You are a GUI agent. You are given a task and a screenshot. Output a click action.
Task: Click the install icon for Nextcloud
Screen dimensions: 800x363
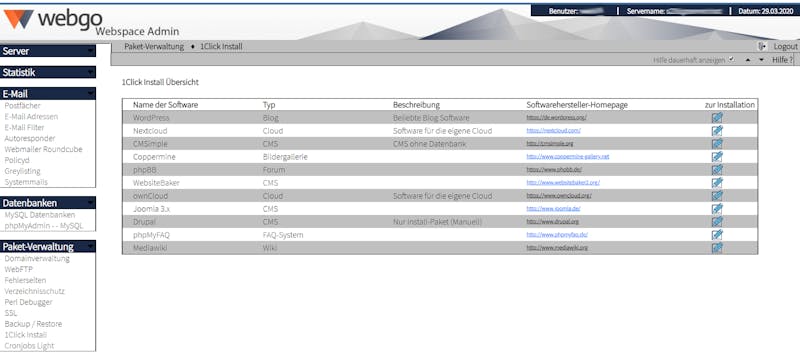point(717,131)
